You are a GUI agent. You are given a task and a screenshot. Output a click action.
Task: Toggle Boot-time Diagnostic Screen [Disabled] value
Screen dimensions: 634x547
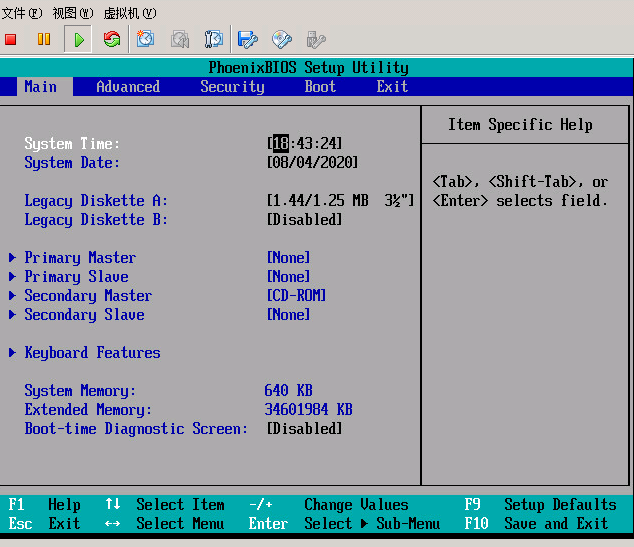coord(304,429)
